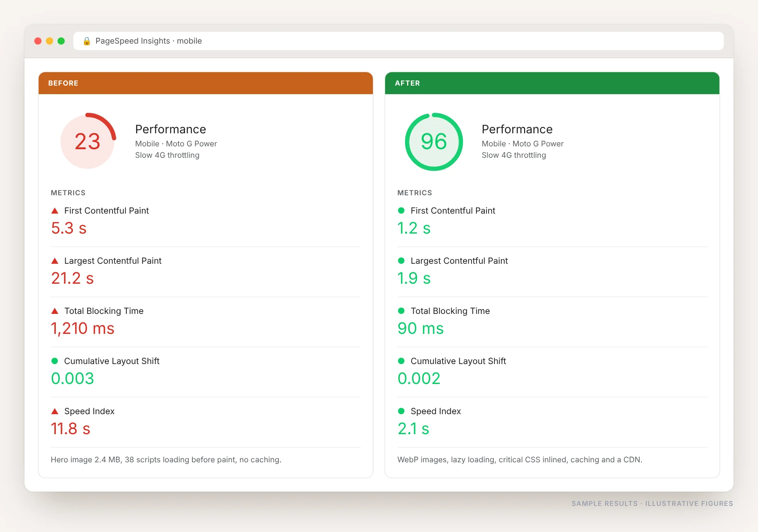Select the 0.002 Cumulative Layout Shift value

(419, 379)
